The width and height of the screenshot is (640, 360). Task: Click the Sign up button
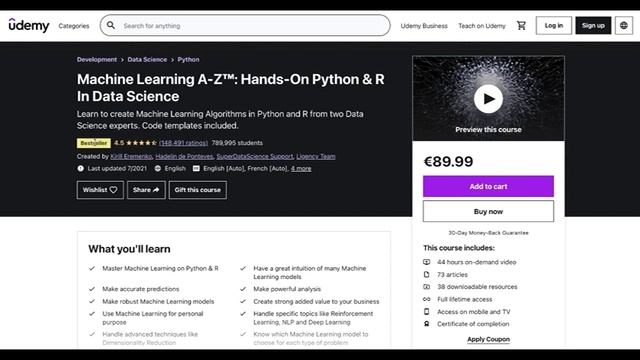(x=593, y=25)
